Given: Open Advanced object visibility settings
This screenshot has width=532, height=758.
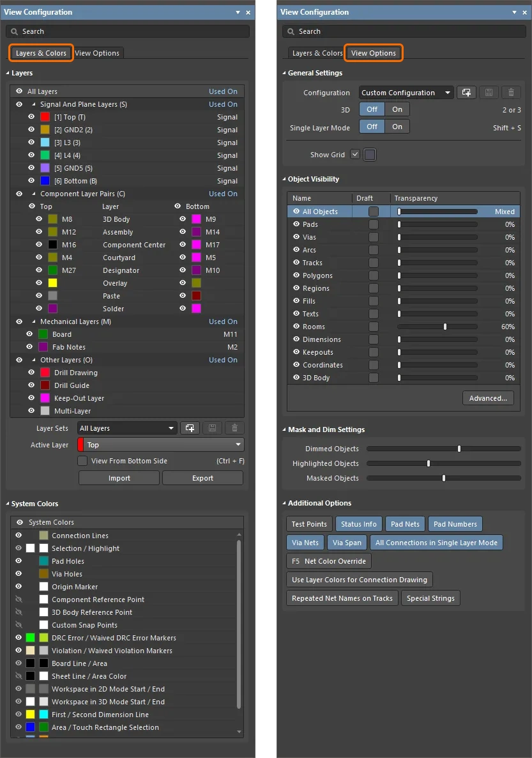Looking at the screenshot, I should tap(488, 398).
